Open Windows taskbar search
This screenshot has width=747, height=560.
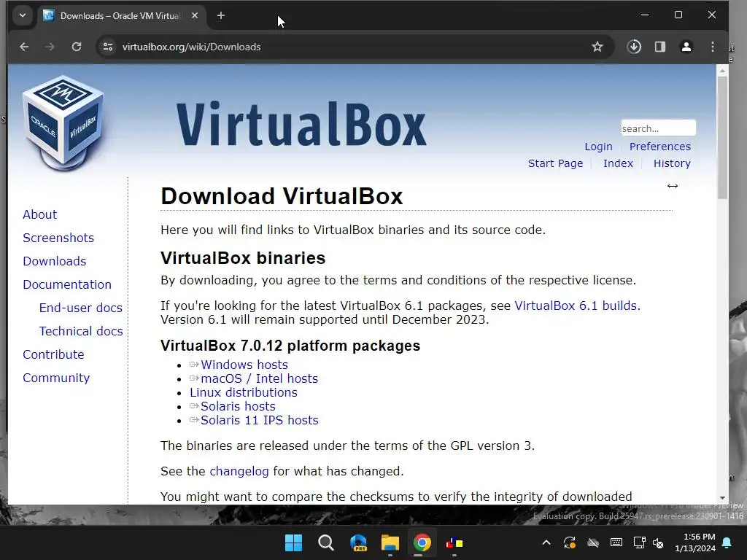click(x=326, y=542)
